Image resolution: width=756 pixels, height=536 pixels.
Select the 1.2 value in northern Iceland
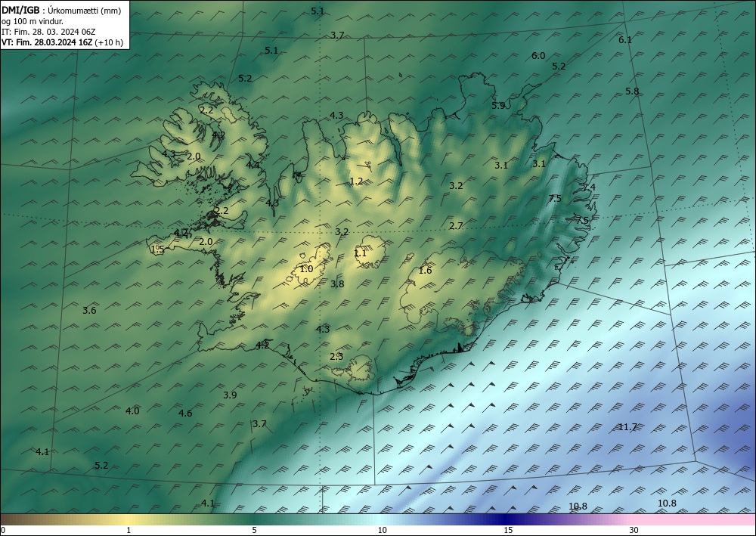click(x=356, y=181)
